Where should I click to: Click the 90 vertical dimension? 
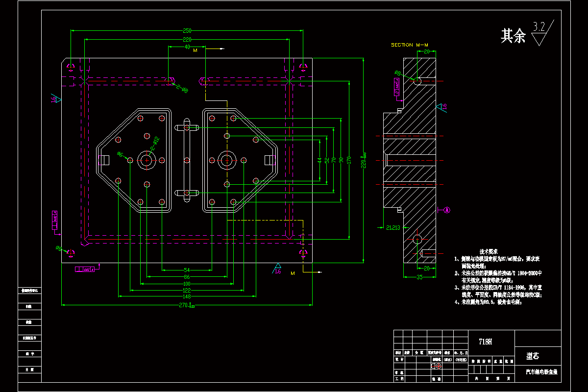[341, 160]
